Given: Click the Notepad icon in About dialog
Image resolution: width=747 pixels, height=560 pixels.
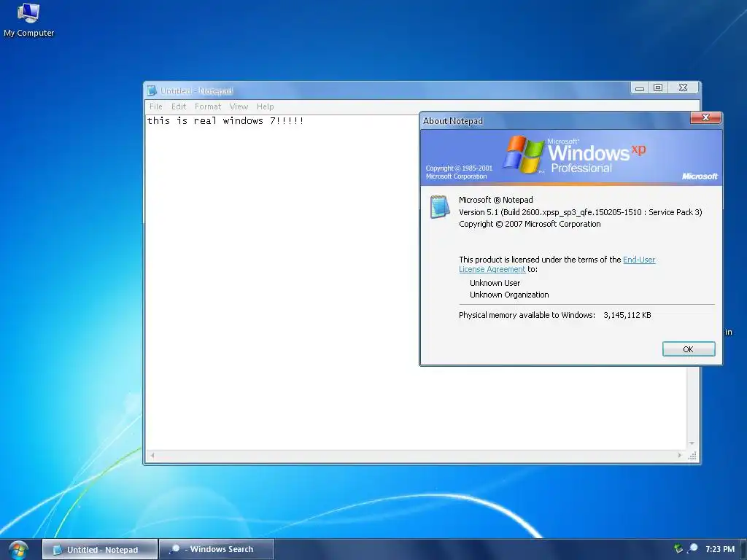Looking at the screenshot, I should (x=440, y=206).
